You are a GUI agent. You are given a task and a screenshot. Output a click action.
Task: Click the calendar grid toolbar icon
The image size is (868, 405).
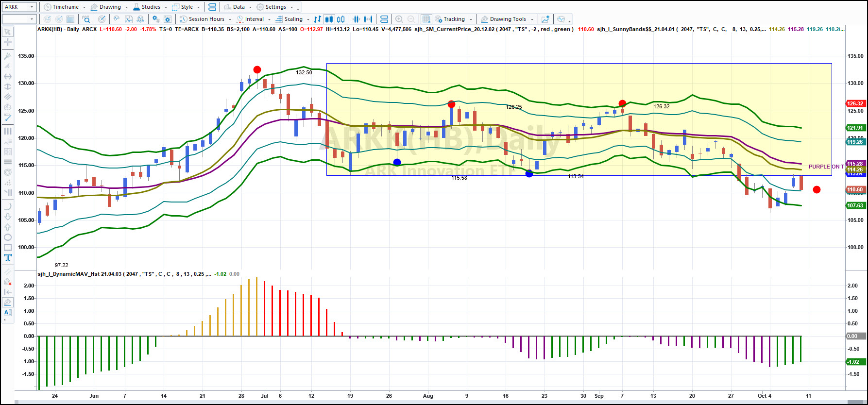[x=70, y=19]
